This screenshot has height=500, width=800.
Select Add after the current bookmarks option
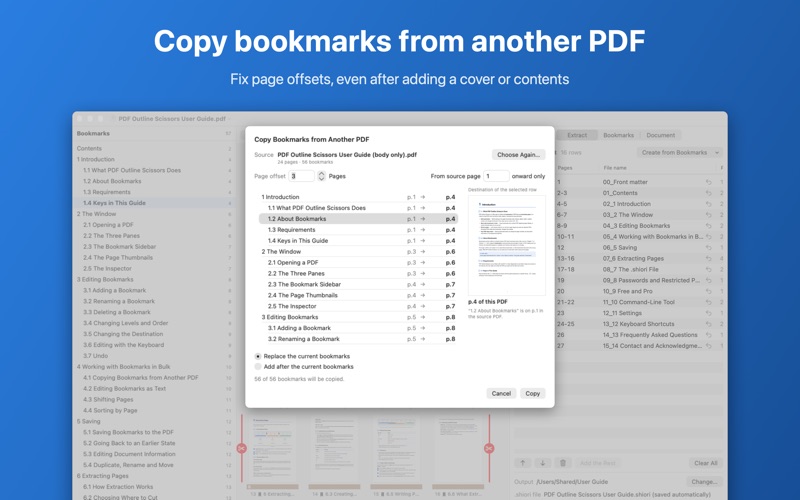click(x=258, y=367)
